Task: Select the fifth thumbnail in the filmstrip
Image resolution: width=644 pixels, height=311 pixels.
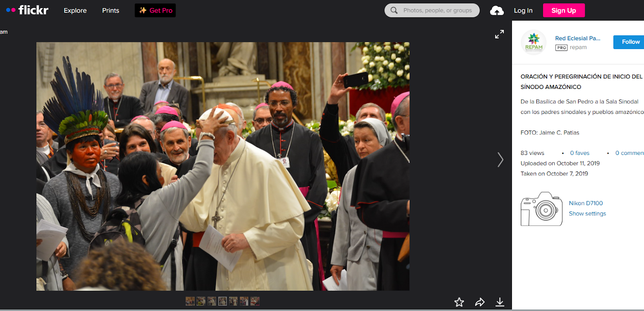Action: (x=233, y=301)
